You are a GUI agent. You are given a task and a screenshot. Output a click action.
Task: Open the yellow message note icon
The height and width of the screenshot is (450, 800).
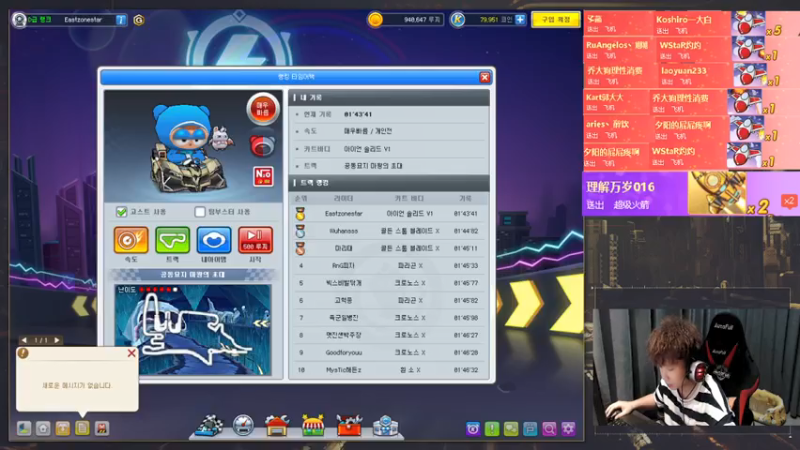click(x=82, y=428)
